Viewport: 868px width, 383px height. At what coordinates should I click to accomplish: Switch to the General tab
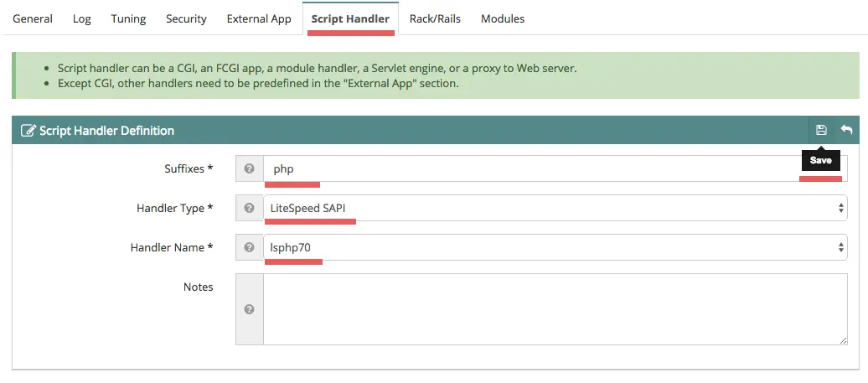point(33,18)
